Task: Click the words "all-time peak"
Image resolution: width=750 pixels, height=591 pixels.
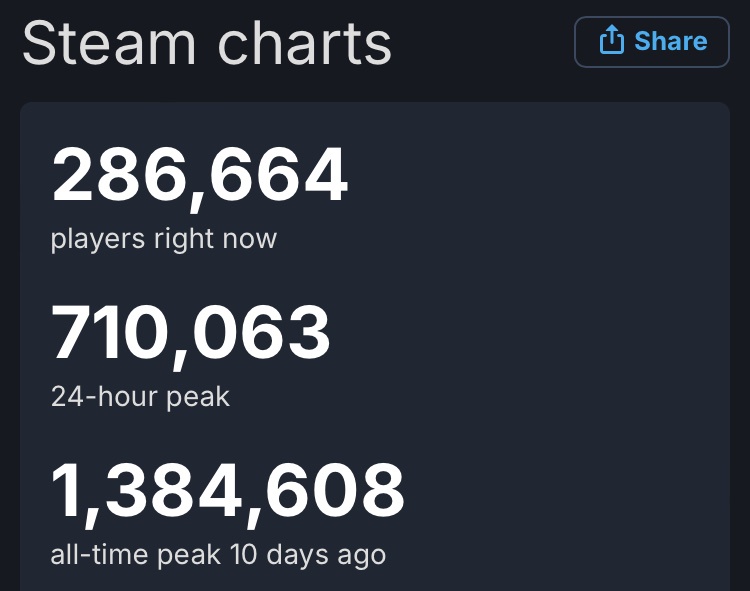Action: point(136,555)
